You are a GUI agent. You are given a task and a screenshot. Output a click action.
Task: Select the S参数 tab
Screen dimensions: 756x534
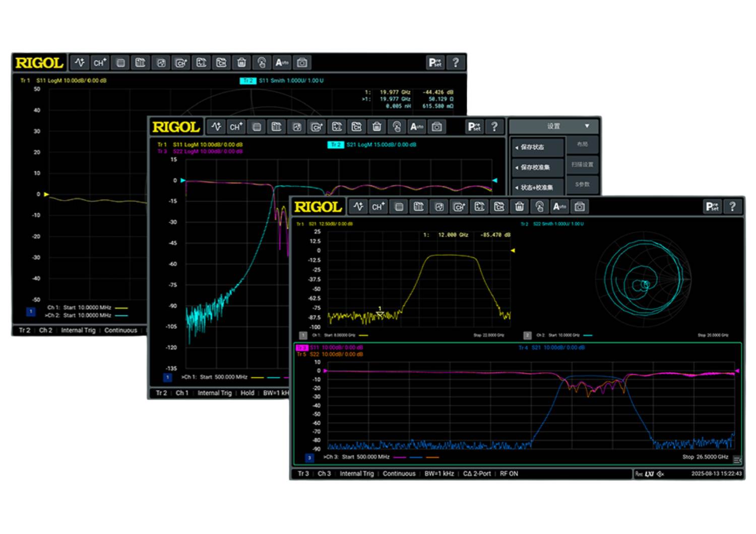pos(582,184)
